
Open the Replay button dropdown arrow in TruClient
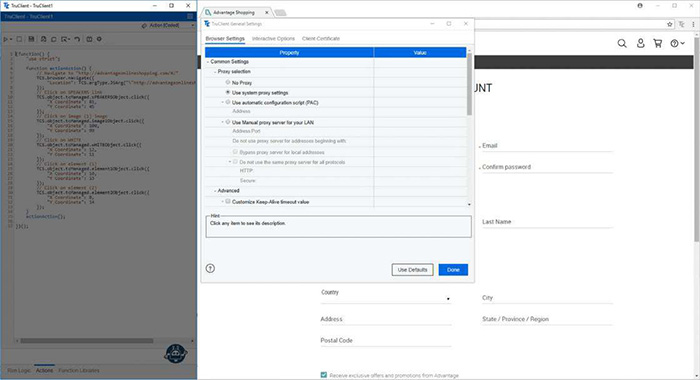pyautogui.click(x=11, y=39)
